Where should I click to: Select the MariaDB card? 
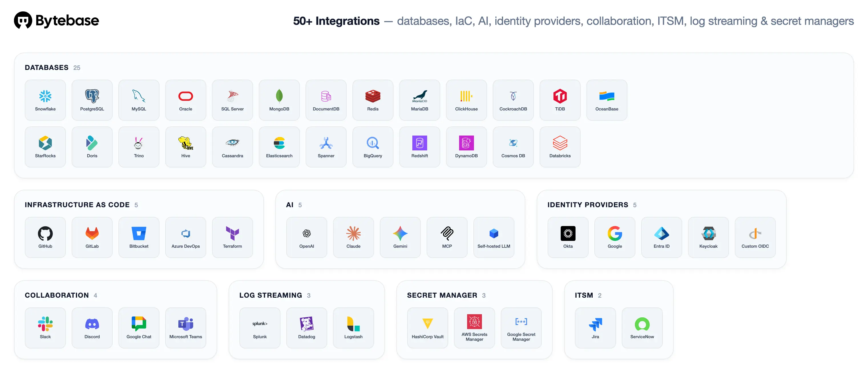point(420,100)
